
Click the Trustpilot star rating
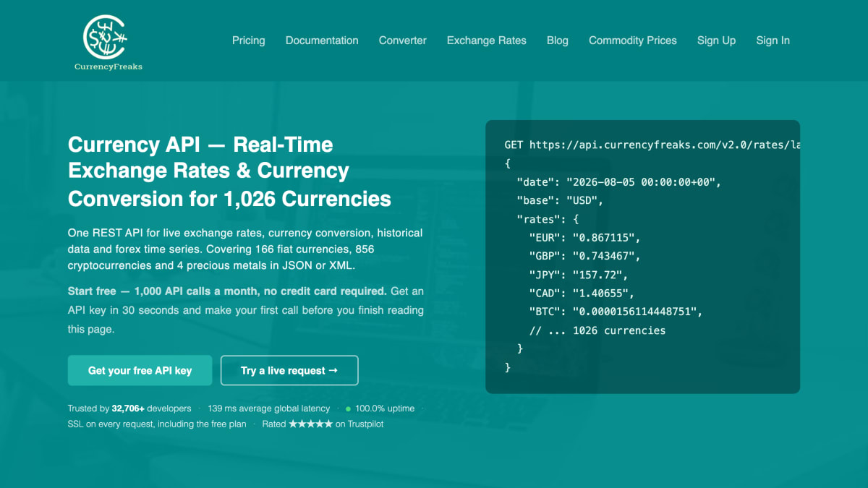(x=311, y=424)
